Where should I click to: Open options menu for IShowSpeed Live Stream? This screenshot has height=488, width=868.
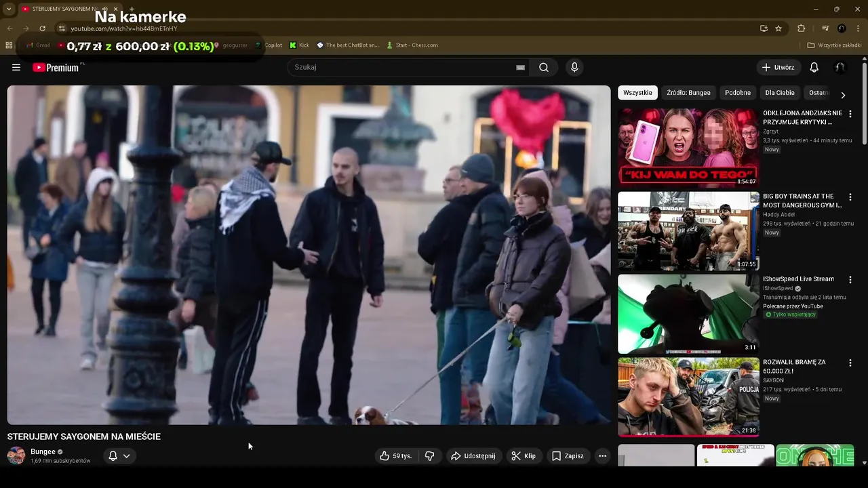click(850, 279)
